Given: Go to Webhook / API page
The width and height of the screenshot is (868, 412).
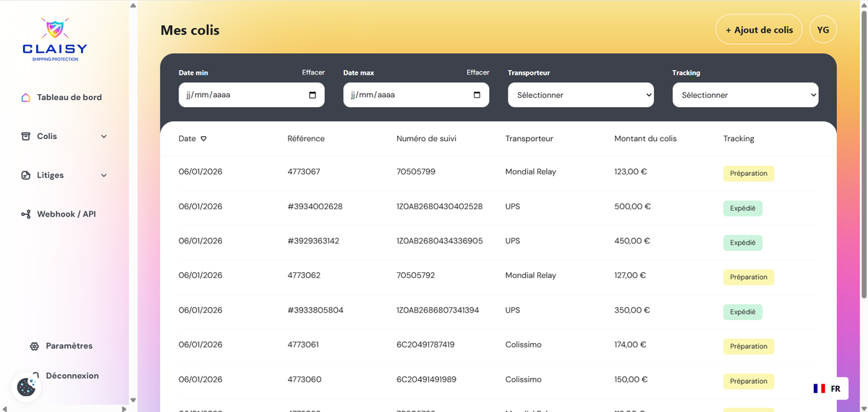Looking at the screenshot, I should point(67,214).
